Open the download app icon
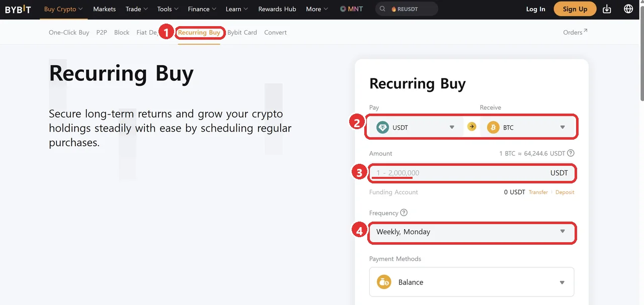The height and width of the screenshot is (305, 644). (x=607, y=9)
